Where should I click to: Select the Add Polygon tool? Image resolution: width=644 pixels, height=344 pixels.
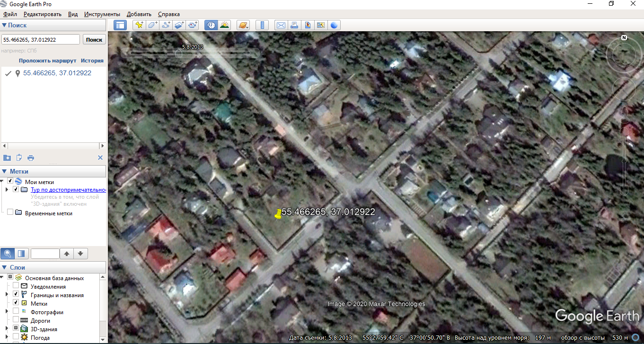point(152,25)
